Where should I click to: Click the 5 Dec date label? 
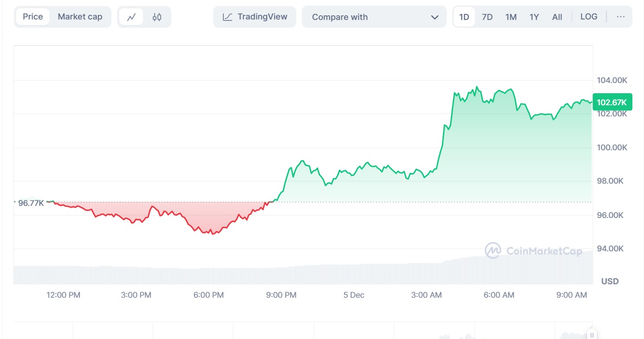click(354, 295)
